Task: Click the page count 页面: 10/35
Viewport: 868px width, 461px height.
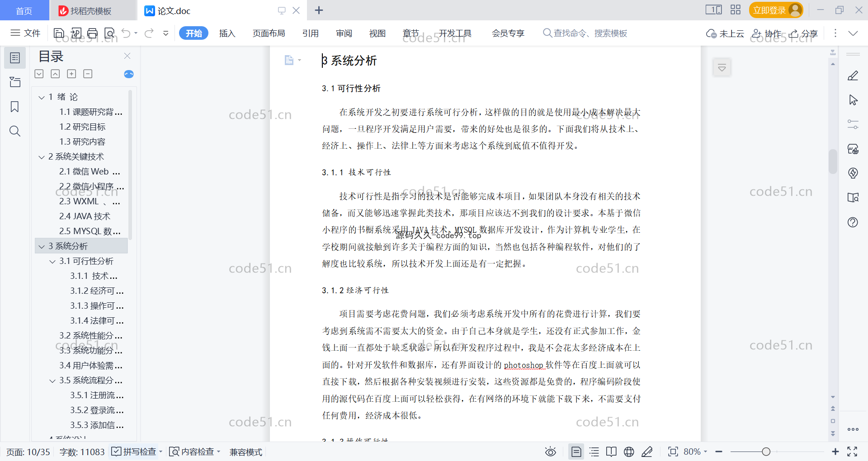Action: [28, 452]
